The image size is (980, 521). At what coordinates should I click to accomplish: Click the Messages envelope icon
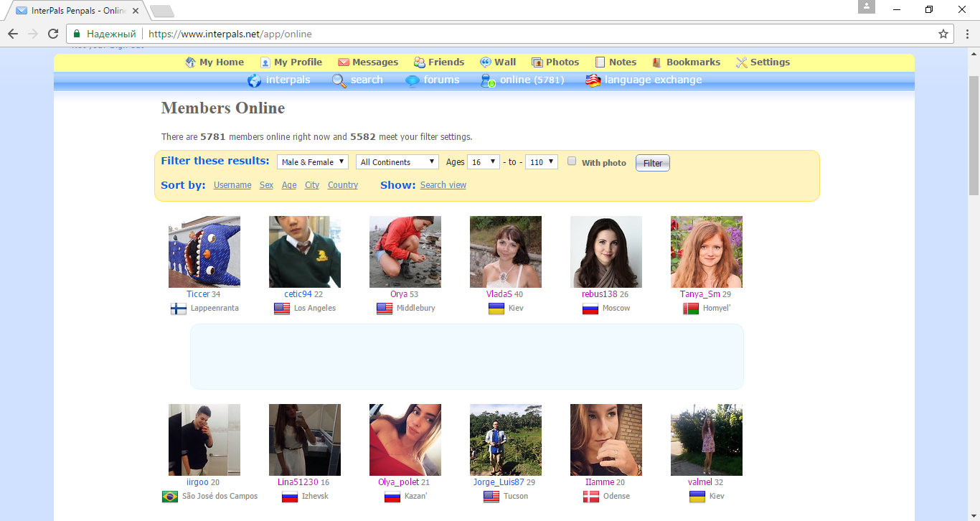click(x=344, y=62)
